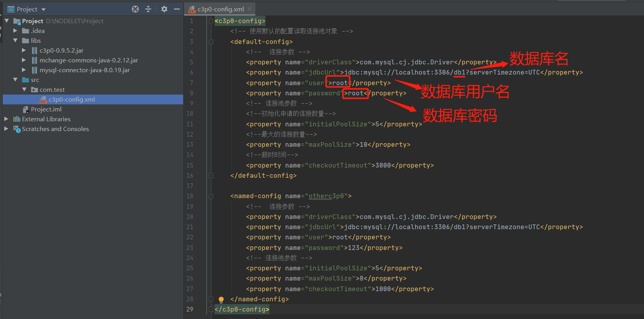Select the libs folder
The height and width of the screenshot is (319, 644).
tap(36, 40)
